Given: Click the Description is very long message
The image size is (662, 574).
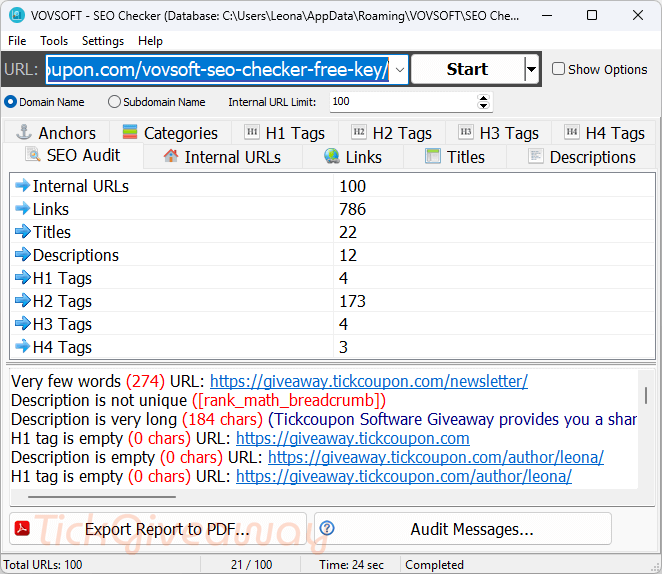Looking at the screenshot, I should coord(324,419).
